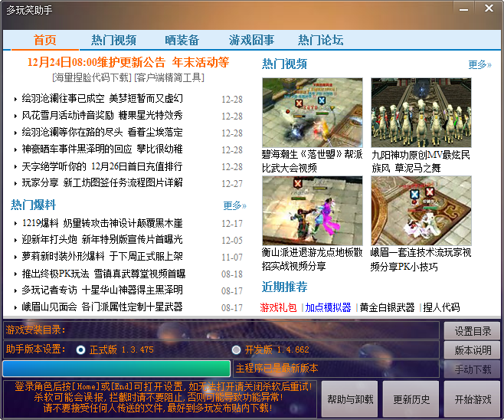Go to the 游戏囧事 tab
Screen dimensions: 504x420
(251, 41)
